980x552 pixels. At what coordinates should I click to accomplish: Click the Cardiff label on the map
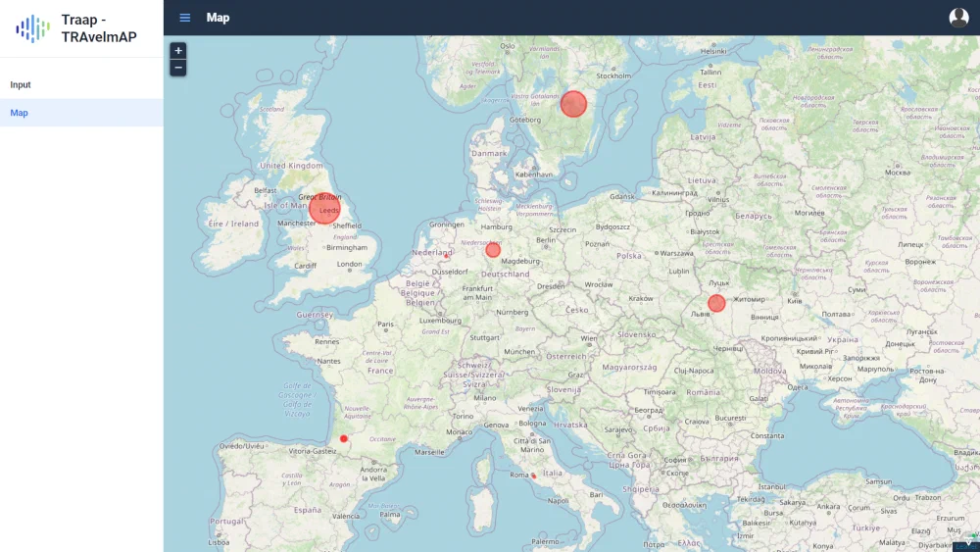tap(305, 266)
